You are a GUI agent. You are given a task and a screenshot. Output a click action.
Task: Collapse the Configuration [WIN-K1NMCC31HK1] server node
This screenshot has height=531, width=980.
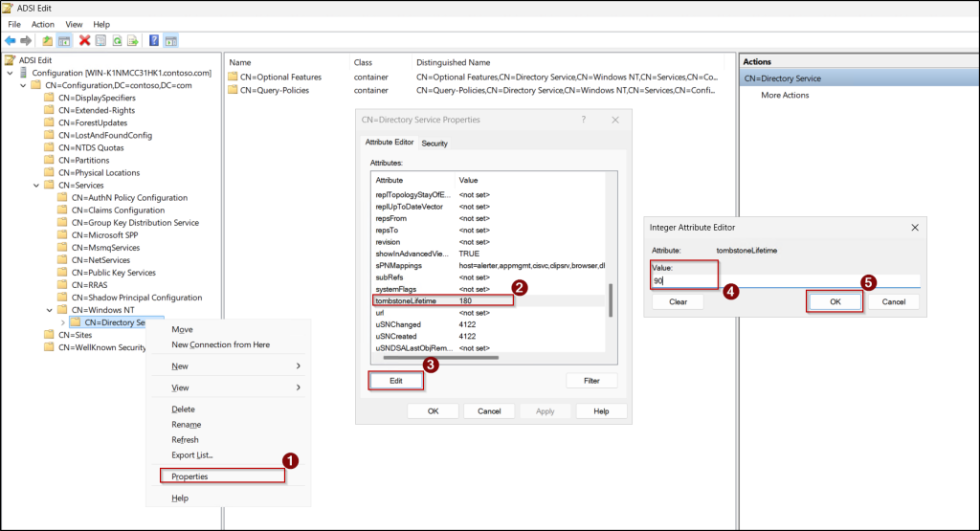(x=10, y=73)
